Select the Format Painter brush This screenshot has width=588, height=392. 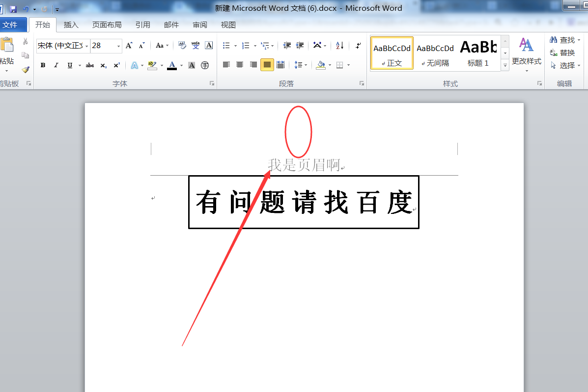point(25,70)
